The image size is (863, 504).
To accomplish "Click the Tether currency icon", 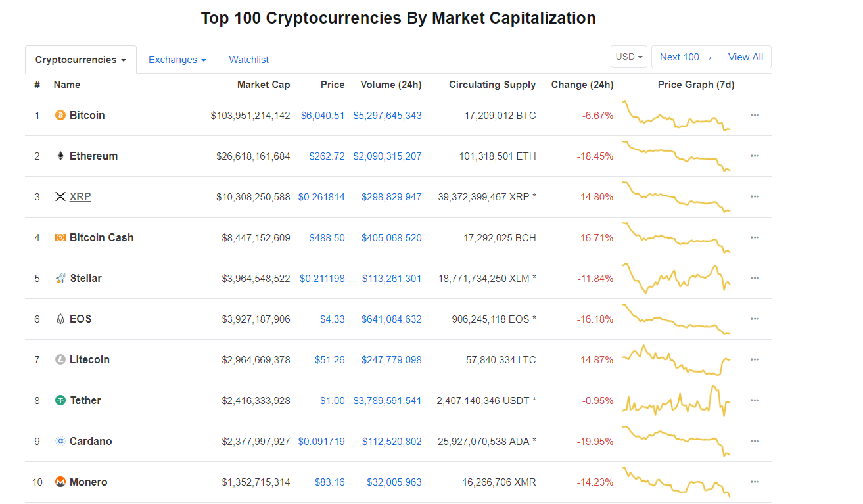I will pyautogui.click(x=60, y=400).
